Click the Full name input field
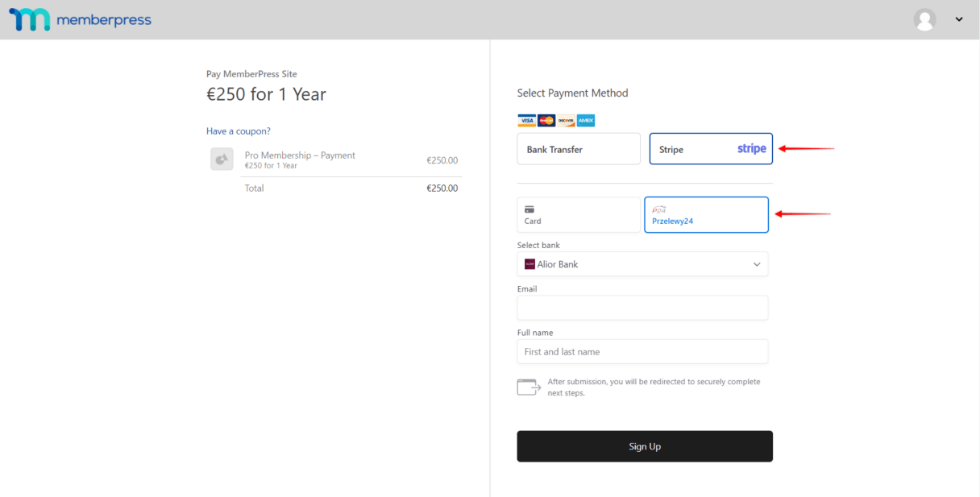 (642, 351)
